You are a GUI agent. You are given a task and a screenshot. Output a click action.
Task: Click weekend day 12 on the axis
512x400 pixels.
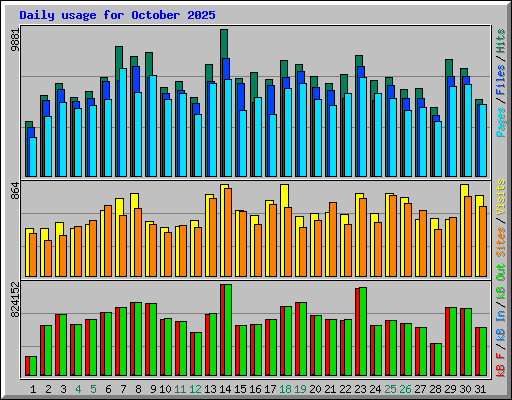(x=195, y=389)
